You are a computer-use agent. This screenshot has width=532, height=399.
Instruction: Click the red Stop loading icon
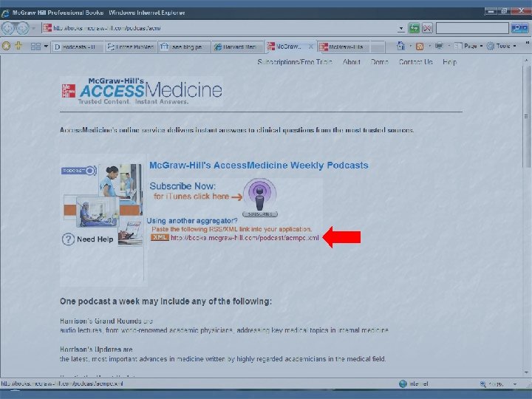[427, 28]
